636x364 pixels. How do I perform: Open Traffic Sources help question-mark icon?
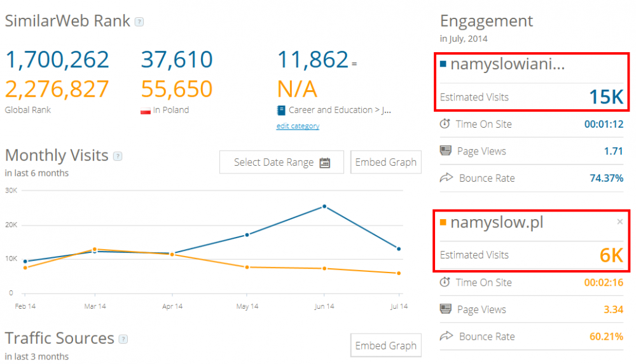click(123, 339)
